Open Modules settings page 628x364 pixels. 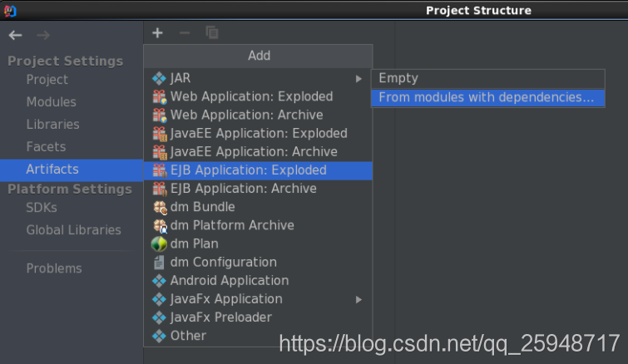(52, 102)
